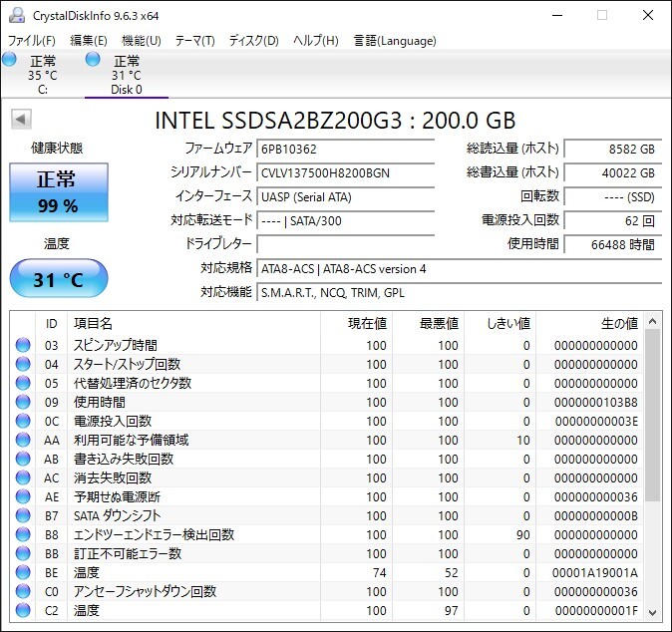Select the Disk 0 tab at 31 °C

126,75
